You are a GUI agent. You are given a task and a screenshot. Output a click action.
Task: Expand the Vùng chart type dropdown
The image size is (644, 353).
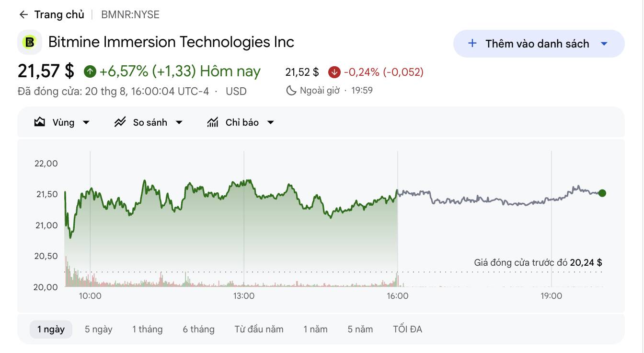pos(86,122)
